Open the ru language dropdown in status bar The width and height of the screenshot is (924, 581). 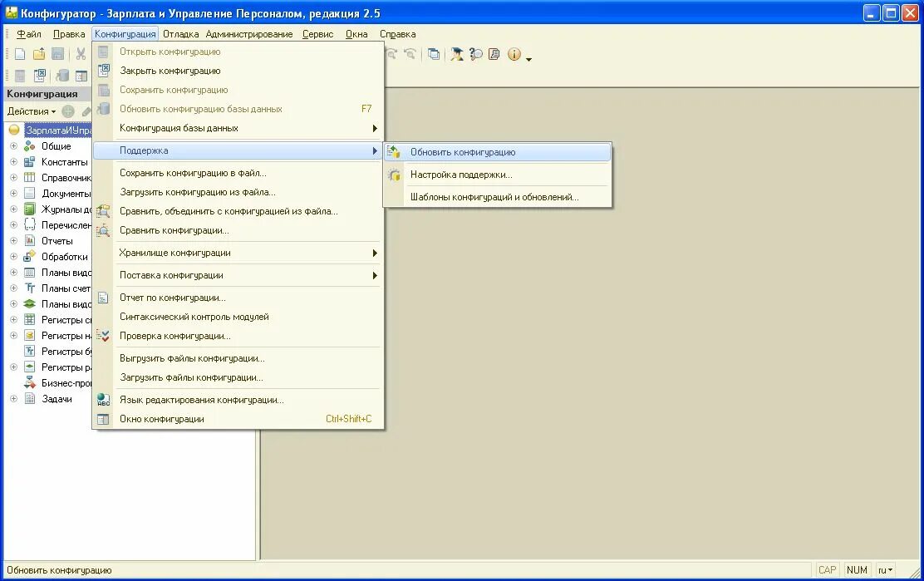[x=886, y=570]
